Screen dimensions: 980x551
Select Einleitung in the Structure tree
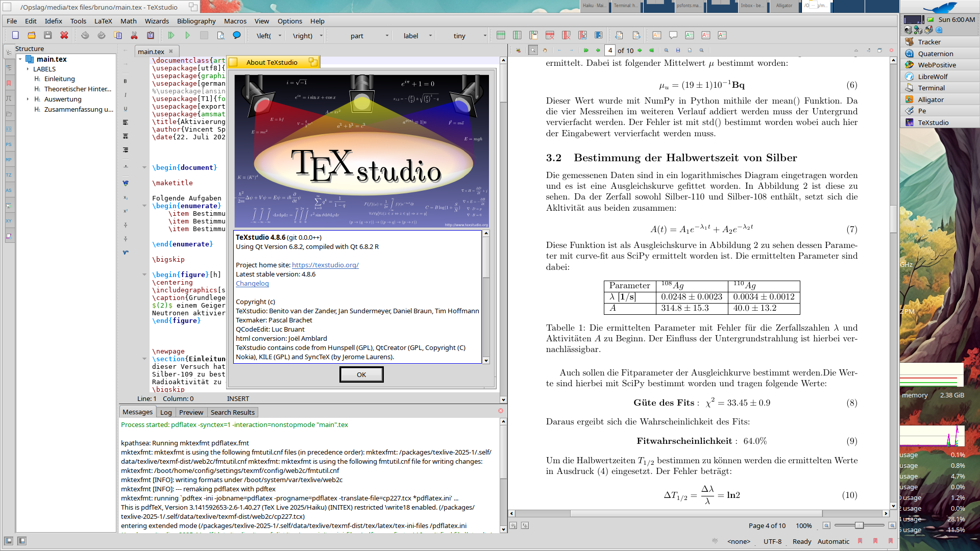click(x=59, y=79)
